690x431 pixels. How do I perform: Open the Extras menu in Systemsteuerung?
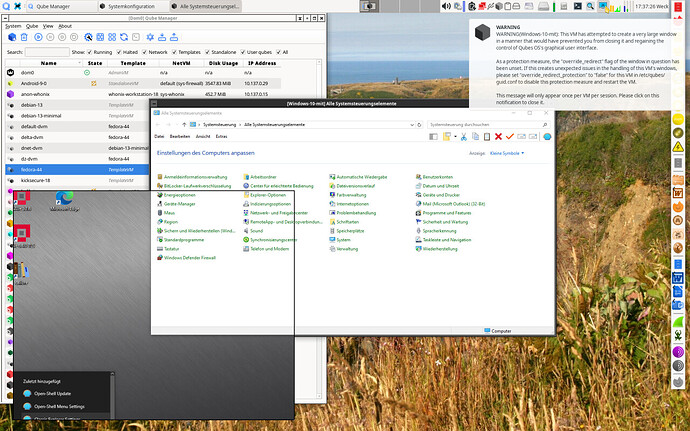point(221,136)
